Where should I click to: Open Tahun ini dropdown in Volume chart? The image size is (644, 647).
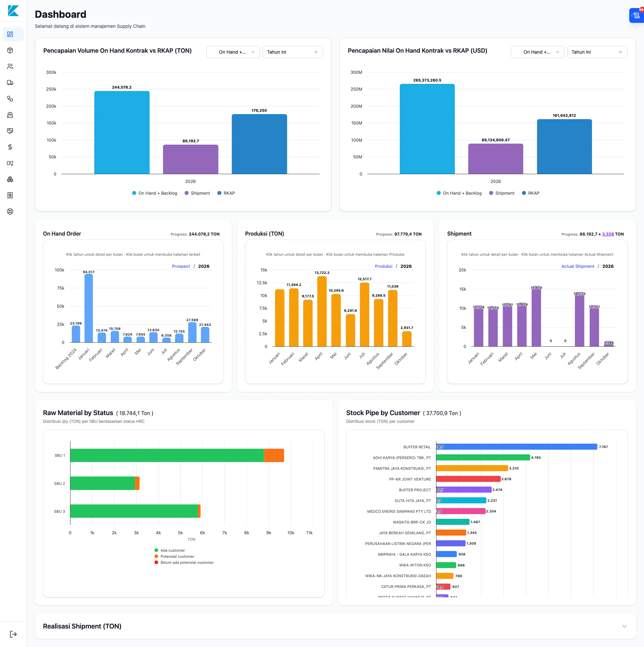(292, 52)
